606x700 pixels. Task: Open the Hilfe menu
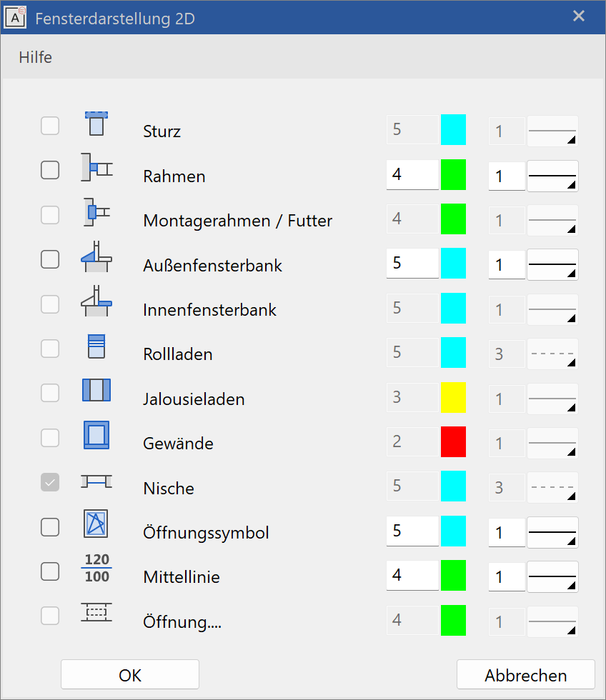point(36,57)
